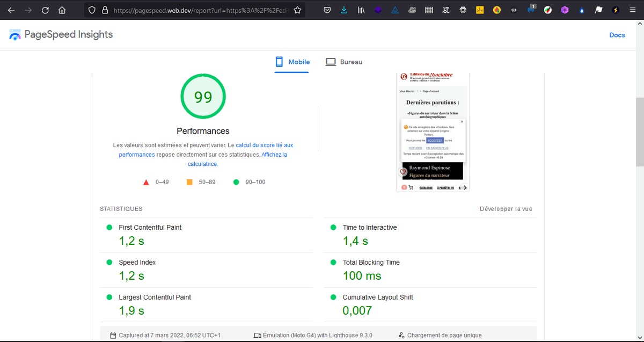
Task: Click the site screenshot thumbnail
Action: pos(433,132)
